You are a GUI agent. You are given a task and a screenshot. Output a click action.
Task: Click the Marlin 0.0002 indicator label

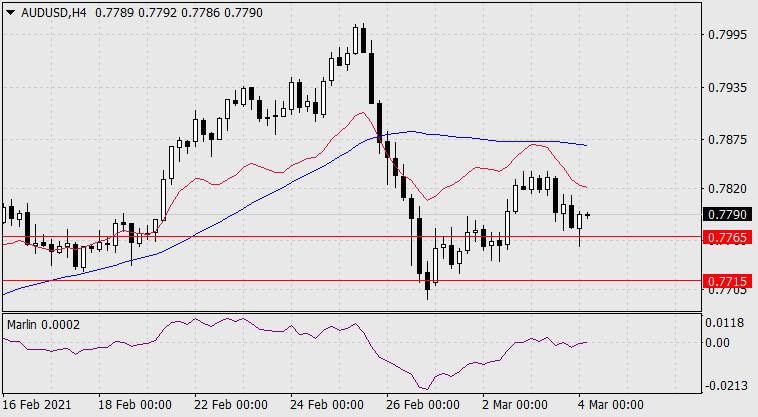click(x=43, y=325)
